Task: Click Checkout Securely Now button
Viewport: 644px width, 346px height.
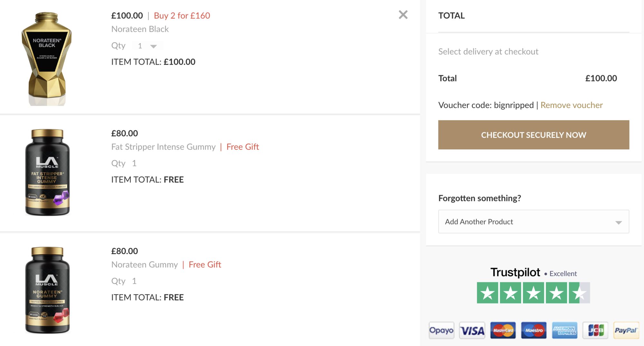Action: (x=534, y=135)
